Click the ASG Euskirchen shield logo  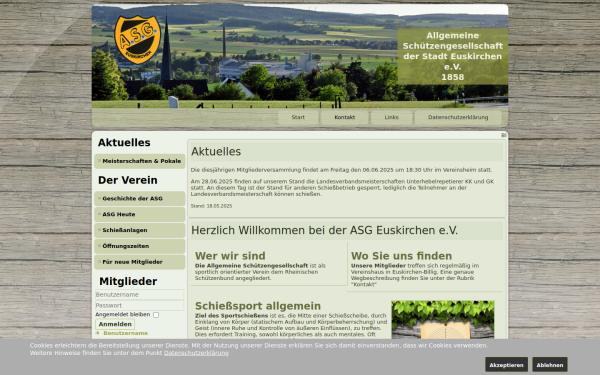[x=137, y=39]
